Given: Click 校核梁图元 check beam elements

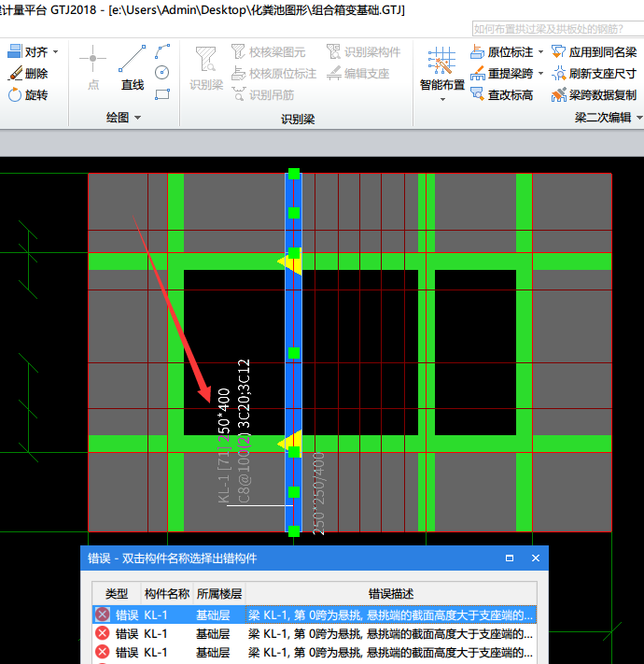Looking at the screenshot, I should pos(268,52).
